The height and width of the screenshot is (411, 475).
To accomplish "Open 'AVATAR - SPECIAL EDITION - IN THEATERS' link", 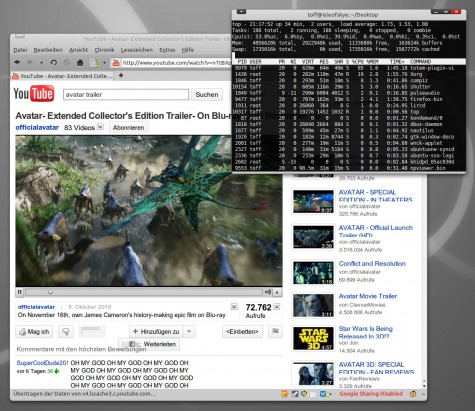I will (x=376, y=196).
